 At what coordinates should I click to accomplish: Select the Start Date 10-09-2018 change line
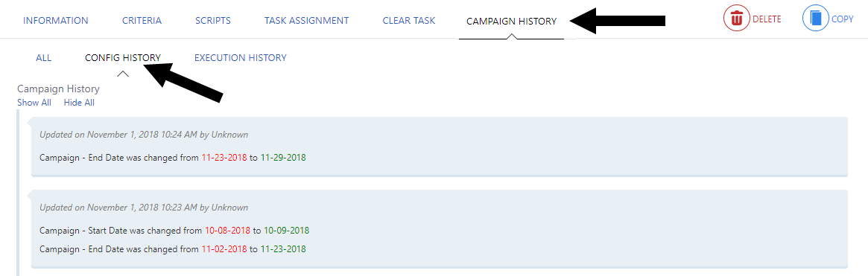(x=174, y=230)
